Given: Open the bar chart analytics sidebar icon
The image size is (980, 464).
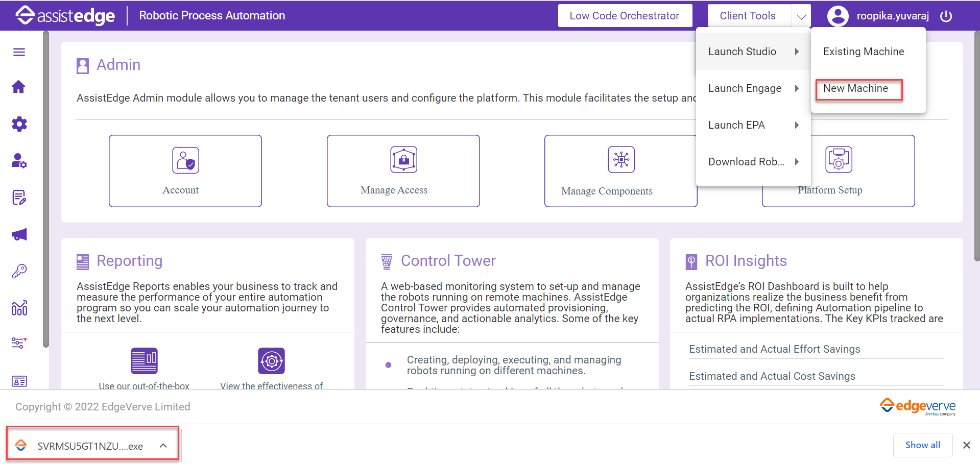Looking at the screenshot, I should (x=19, y=308).
